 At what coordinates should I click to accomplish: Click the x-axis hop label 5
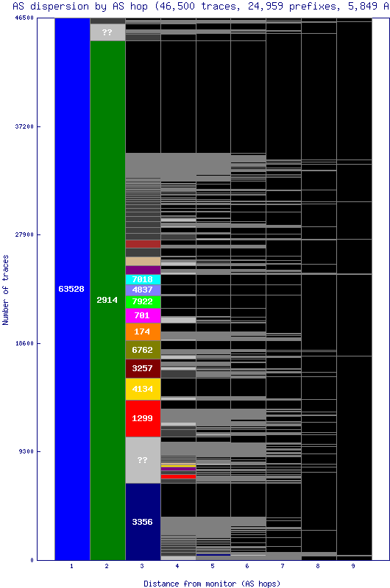(213, 566)
